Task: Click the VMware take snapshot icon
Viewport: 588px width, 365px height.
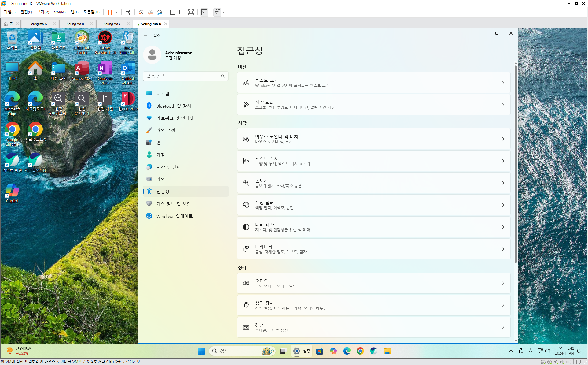Action: pos(141,12)
